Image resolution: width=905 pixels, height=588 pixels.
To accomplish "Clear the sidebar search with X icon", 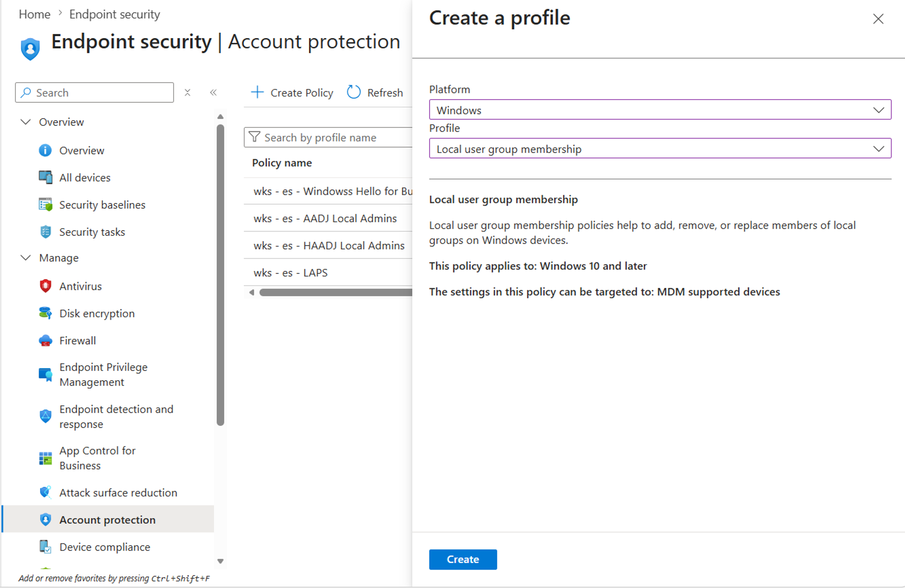I will pos(187,92).
